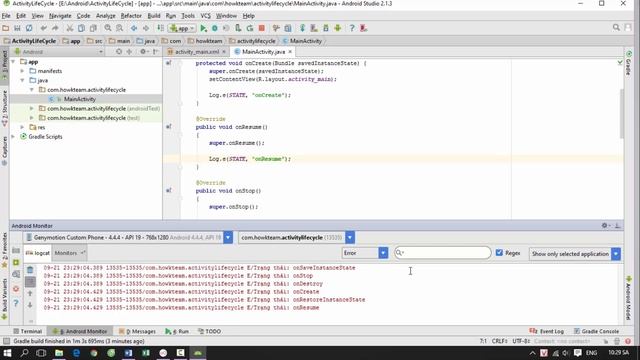
Task: Click the logcat search input field
Action: [x=443, y=253]
